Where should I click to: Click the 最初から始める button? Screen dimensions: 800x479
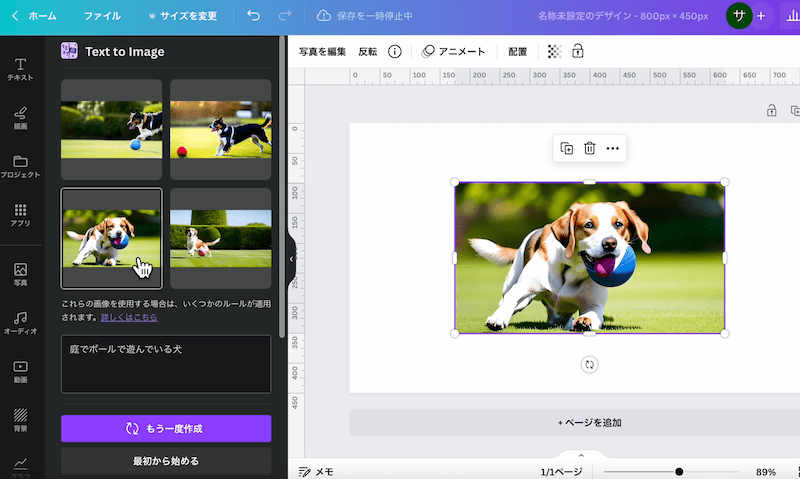[166, 461]
